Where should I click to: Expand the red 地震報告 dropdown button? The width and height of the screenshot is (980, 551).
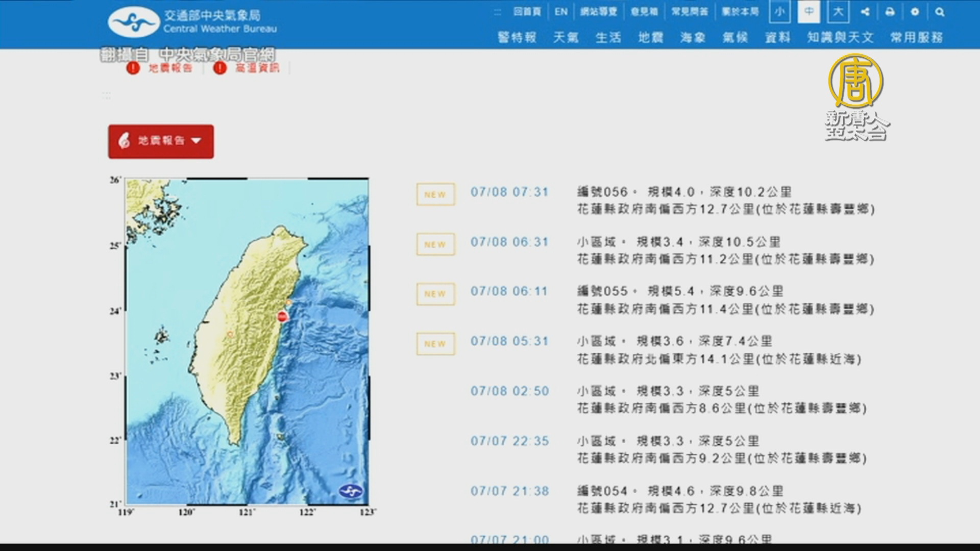click(161, 141)
